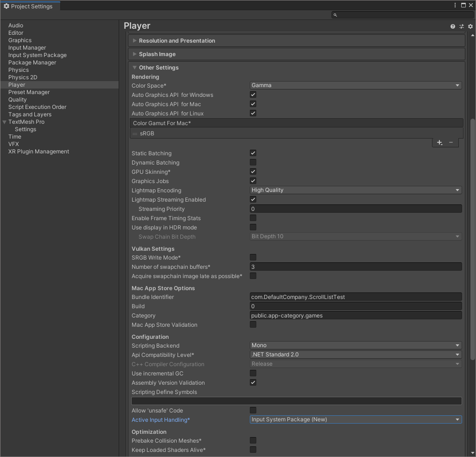Screen dimensions: 476x457
Task: Open Input System Package settings
Action: pyautogui.click(x=38, y=55)
